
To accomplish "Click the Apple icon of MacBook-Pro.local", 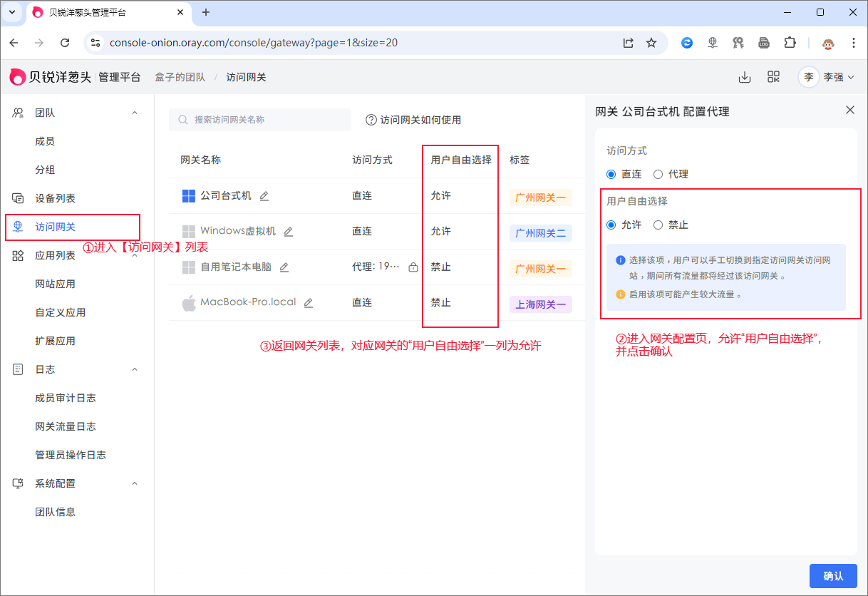I will [x=189, y=303].
